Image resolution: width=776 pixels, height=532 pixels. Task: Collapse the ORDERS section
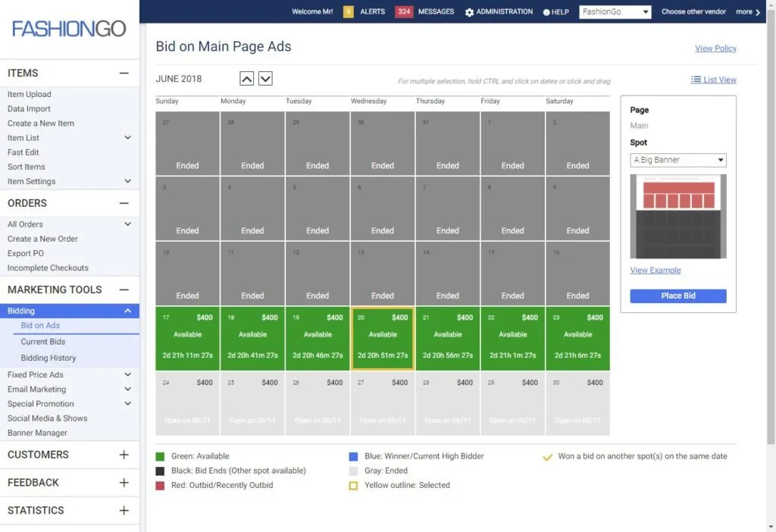point(124,203)
